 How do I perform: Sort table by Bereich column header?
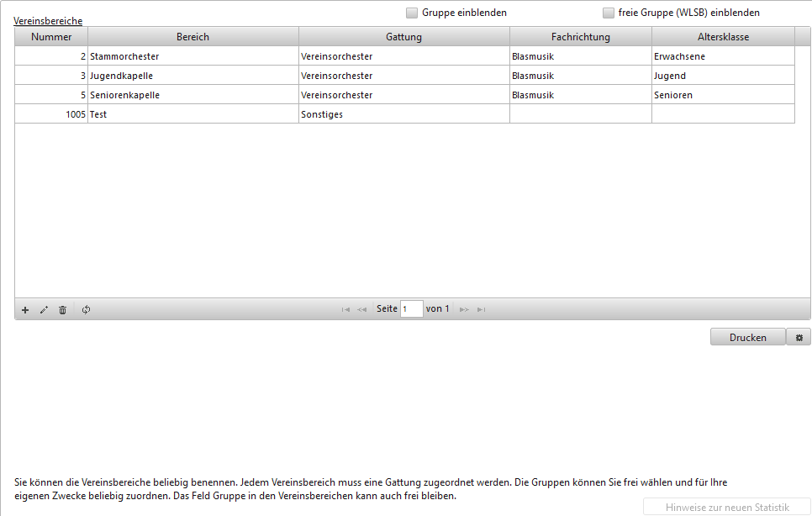click(193, 37)
